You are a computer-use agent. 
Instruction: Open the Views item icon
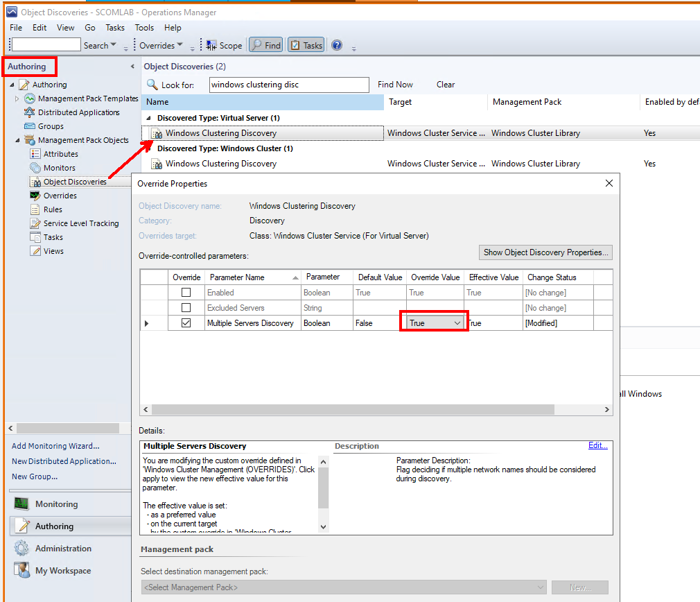click(x=35, y=251)
